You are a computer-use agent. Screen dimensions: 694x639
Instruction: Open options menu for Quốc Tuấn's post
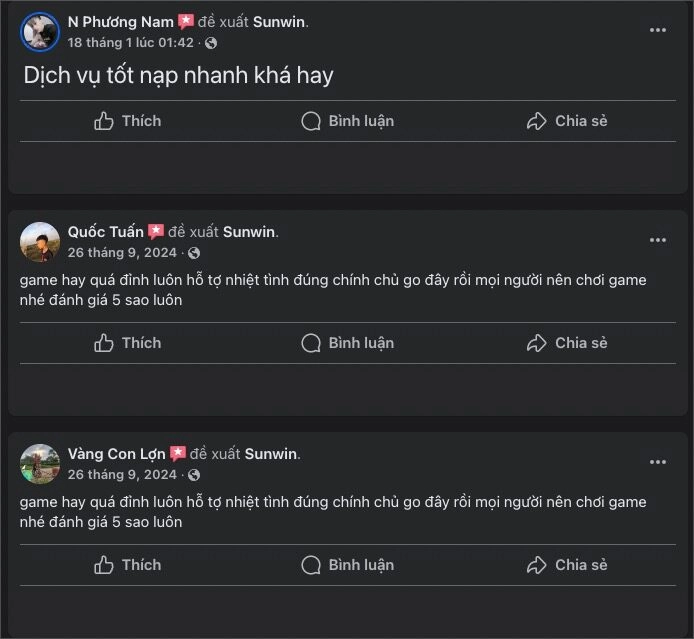point(657,240)
